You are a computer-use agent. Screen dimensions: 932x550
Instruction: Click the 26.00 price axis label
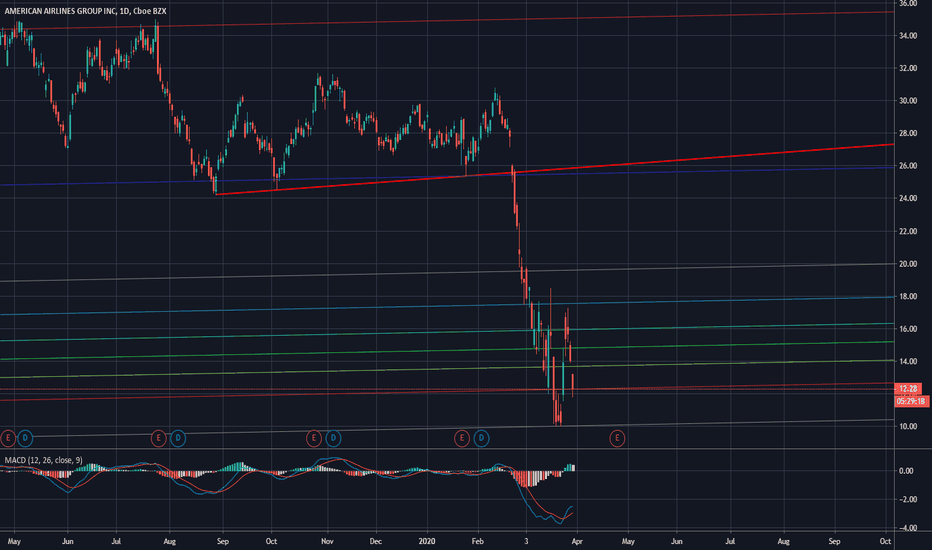(908, 166)
